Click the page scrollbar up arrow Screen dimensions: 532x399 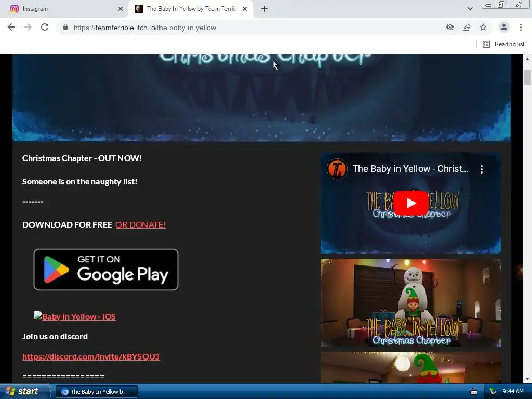[x=527, y=58]
